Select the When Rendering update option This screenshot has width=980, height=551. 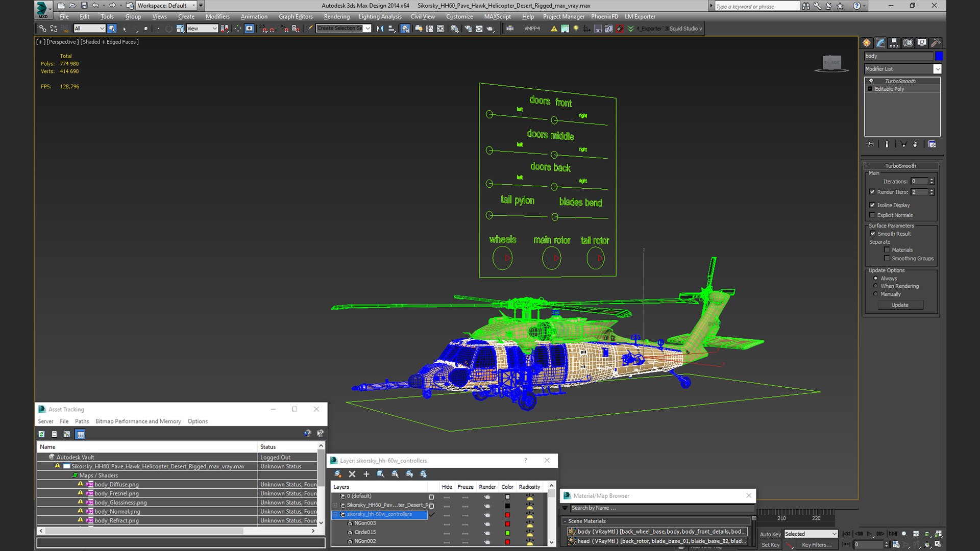[x=876, y=286]
